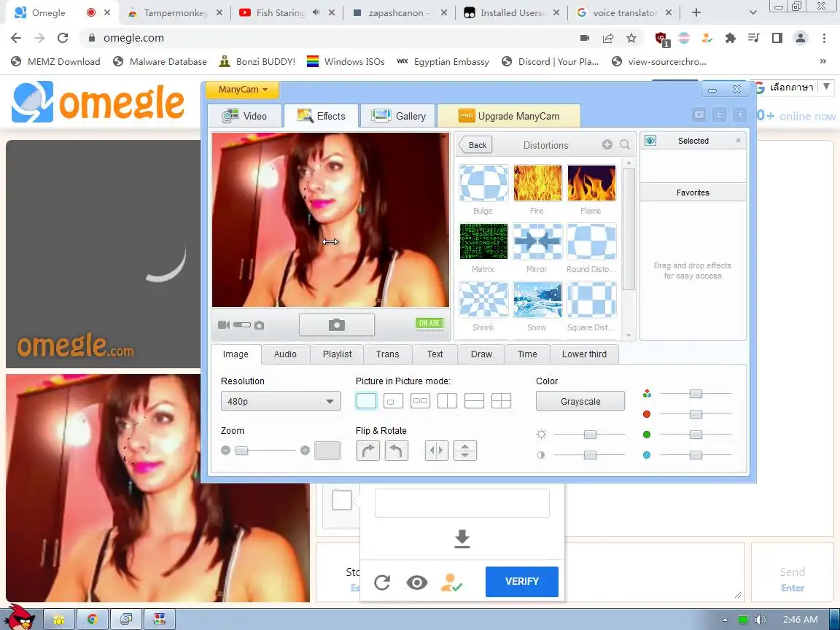Adjust the brightness slider
The image size is (840, 630).
click(x=589, y=435)
